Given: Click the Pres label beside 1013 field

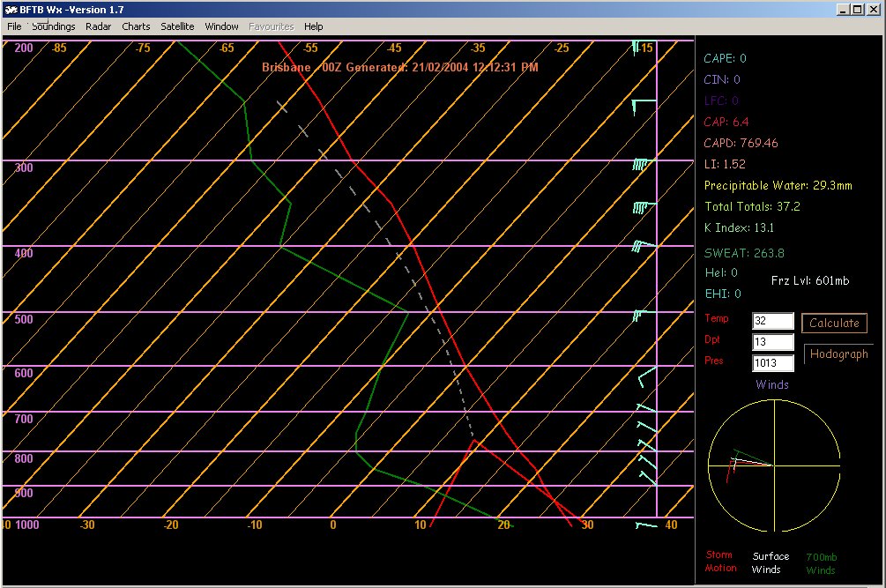Looking at the screenshot, I should pyautogui.click(x=714, y=361).
